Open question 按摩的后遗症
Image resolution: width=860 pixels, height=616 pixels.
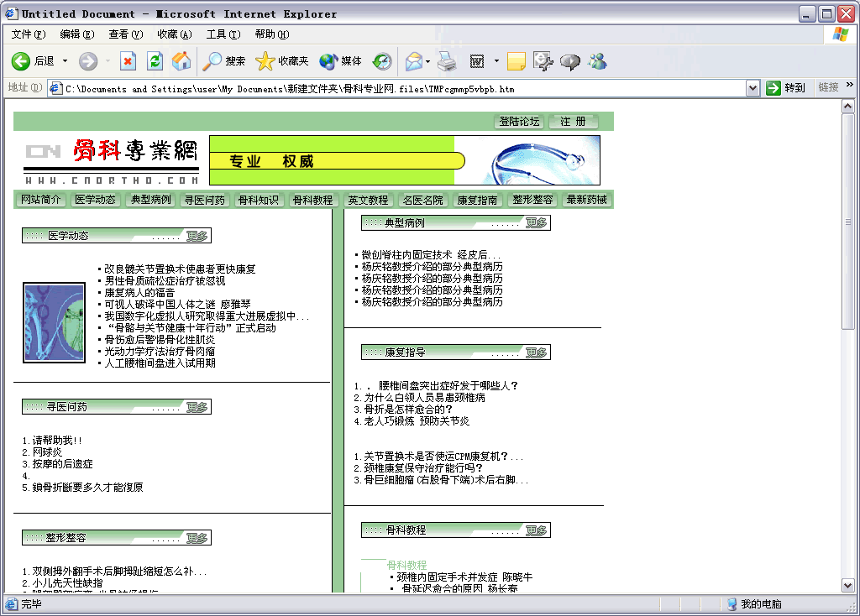62,463
